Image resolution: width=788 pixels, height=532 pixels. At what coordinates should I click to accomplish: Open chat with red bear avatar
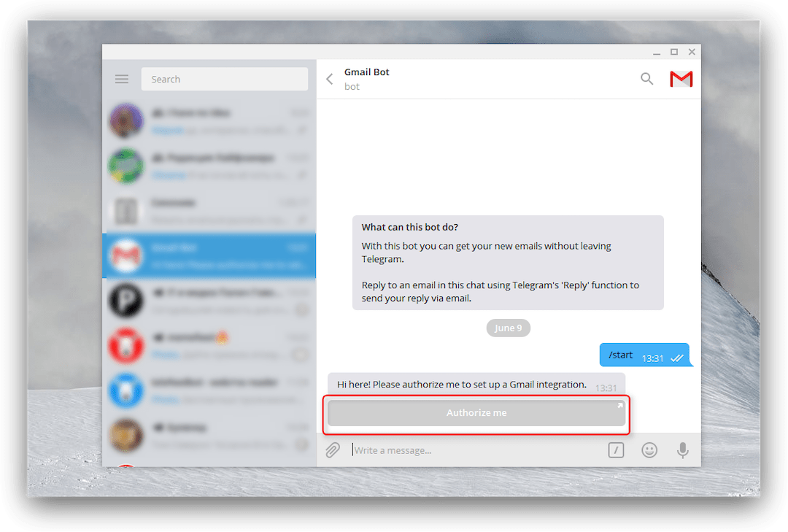tap(209, 345)
